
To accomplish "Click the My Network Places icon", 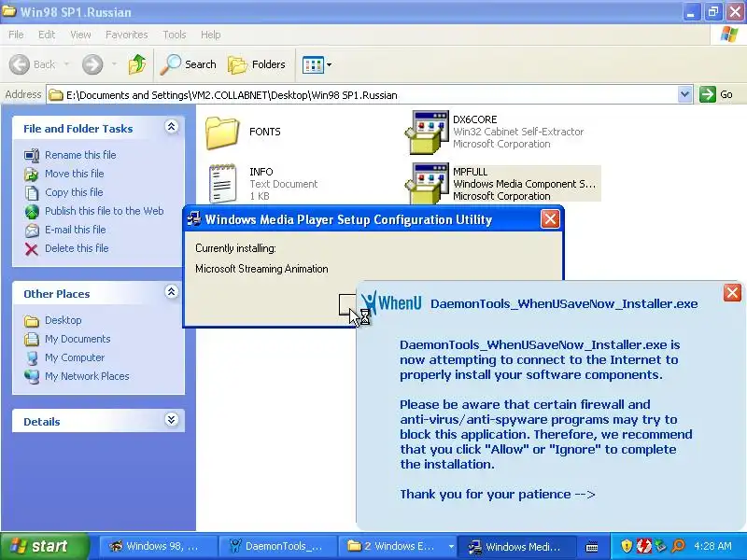I will coord(32,377).
